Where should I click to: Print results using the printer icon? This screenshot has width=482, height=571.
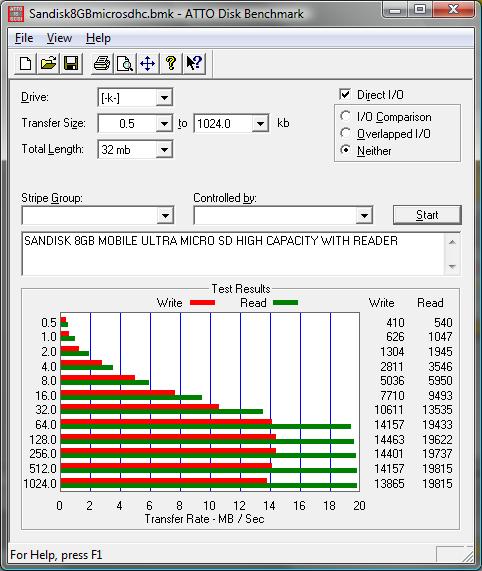(x=102, y=63)
